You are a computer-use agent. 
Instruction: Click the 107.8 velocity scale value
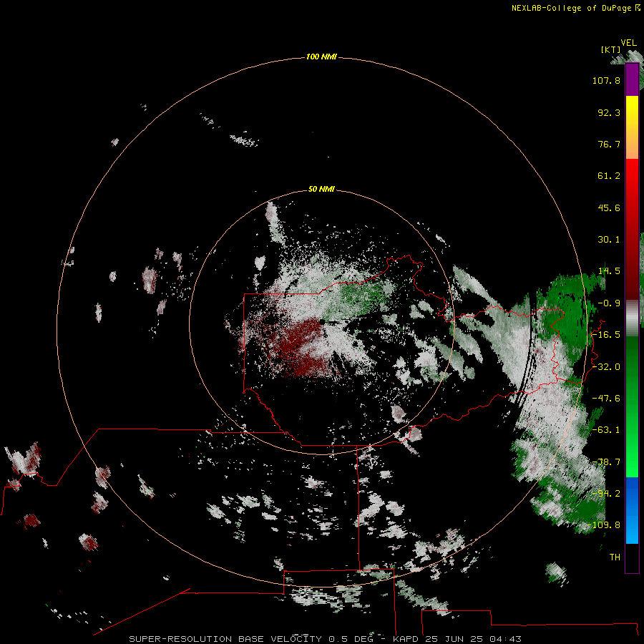606,80
